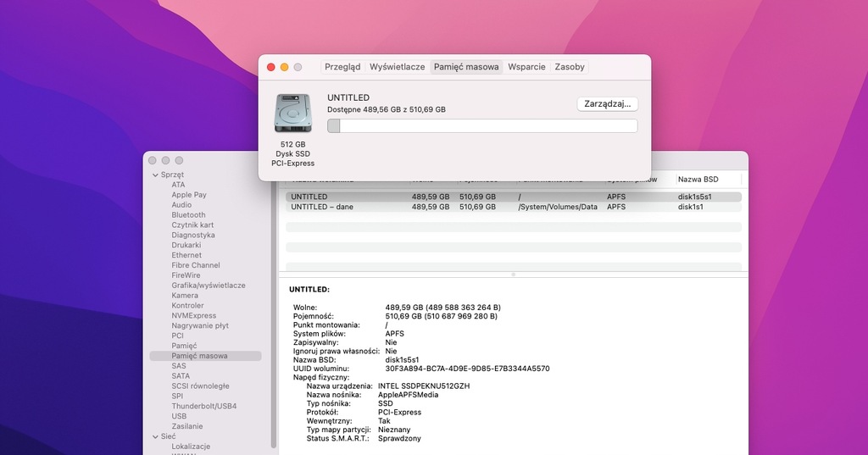The image size is (868, 455).
Task: Select Pamięć masowa in the sidebar
Action: pos(205,356)
